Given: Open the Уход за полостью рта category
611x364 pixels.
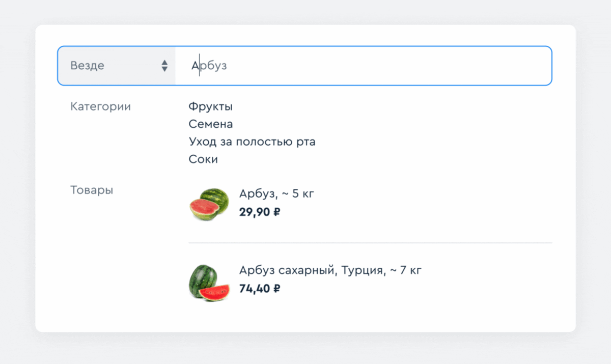Looking at the screenshot, I should (x=252, y=142).
